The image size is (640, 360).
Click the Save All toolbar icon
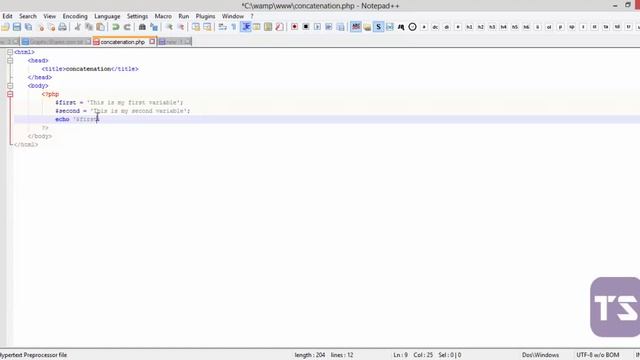coord(29,27)
